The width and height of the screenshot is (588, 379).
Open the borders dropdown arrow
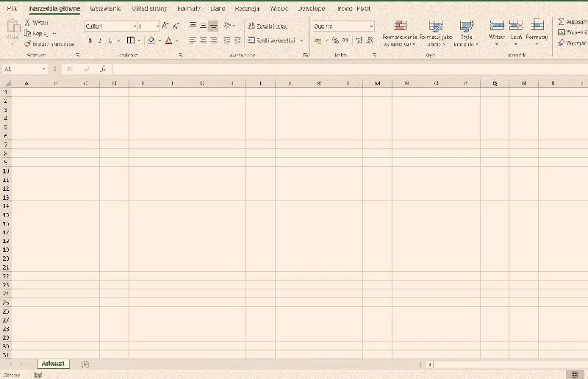coord(139,40)
